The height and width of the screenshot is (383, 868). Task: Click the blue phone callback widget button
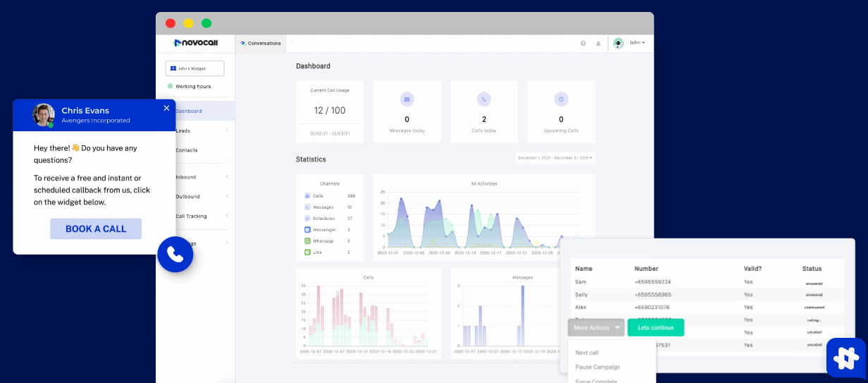point(175,255)
